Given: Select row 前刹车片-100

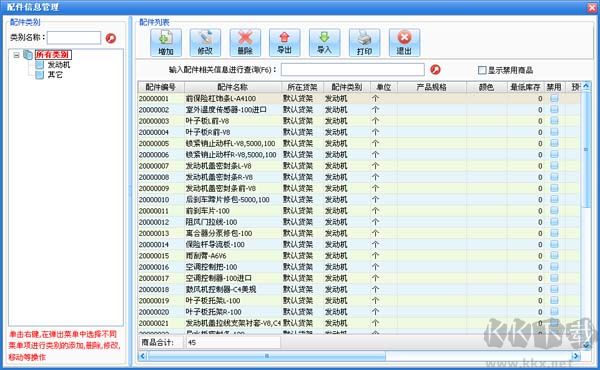Looking at the screenshot, I should [359, 210].
